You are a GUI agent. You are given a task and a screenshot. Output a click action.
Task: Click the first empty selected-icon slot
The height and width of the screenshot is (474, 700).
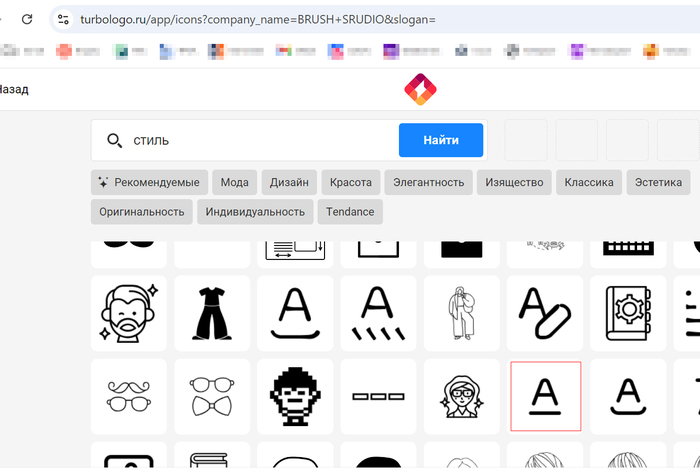point(525,140)
